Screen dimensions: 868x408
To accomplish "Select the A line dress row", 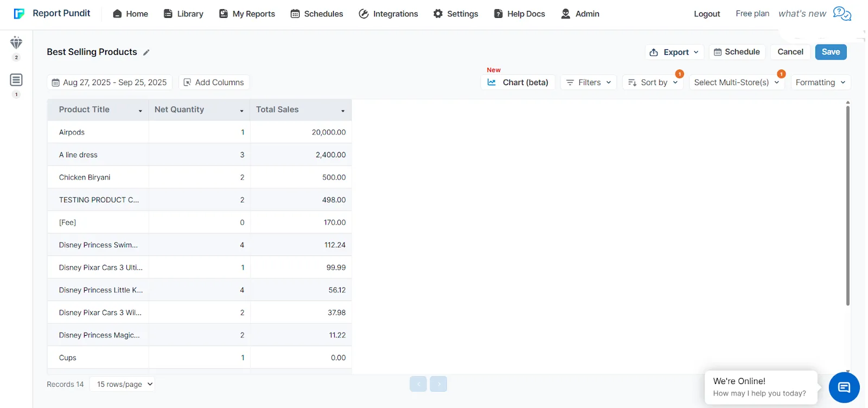I will 199,155.
